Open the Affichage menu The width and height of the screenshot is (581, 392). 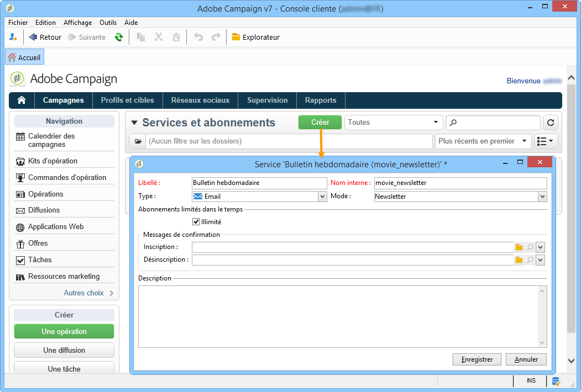(x=78, y=23)
